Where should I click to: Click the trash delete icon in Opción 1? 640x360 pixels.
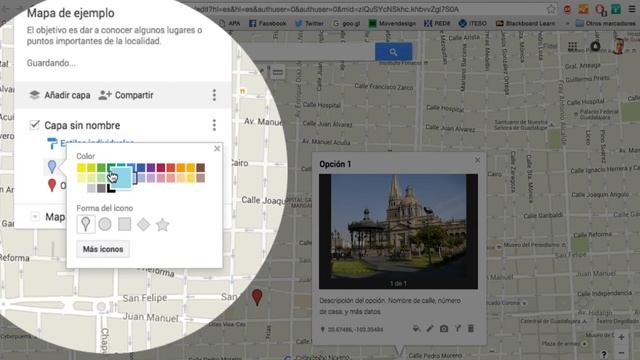[471, 329]
